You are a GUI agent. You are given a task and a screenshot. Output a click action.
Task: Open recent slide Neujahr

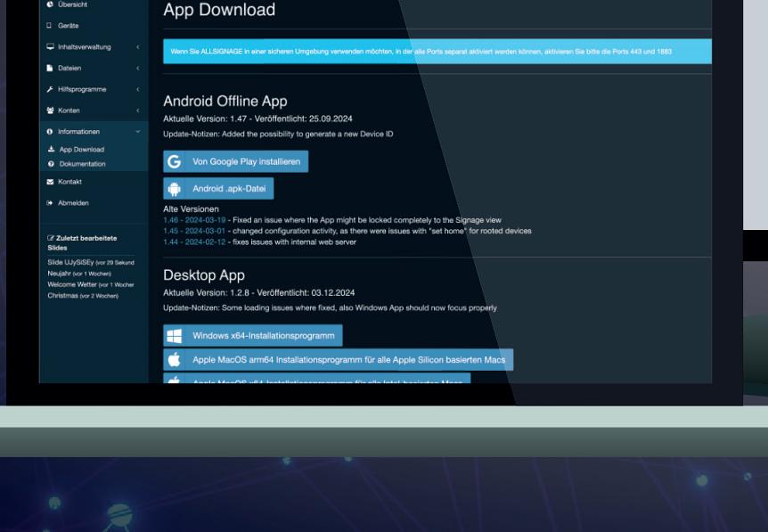click(x=79, y=274)
